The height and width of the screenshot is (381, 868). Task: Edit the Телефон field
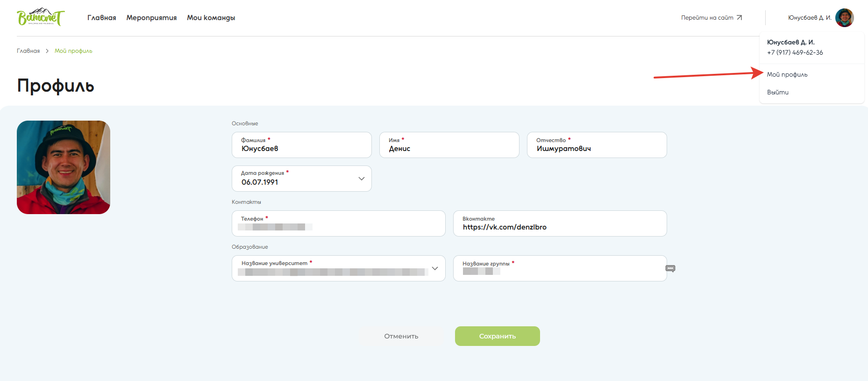[339, 223]
